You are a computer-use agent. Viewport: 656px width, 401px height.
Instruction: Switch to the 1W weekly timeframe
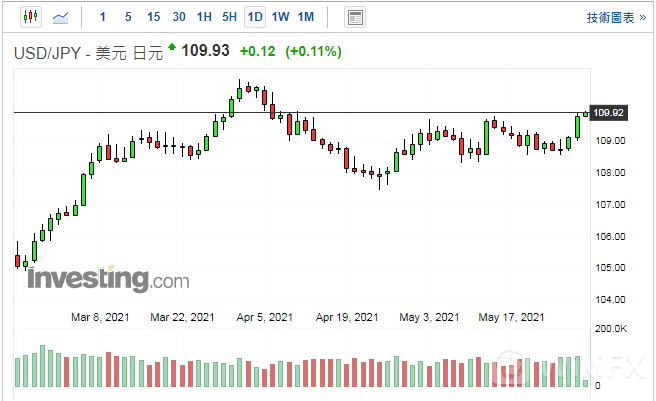click(x=281, y=17)
